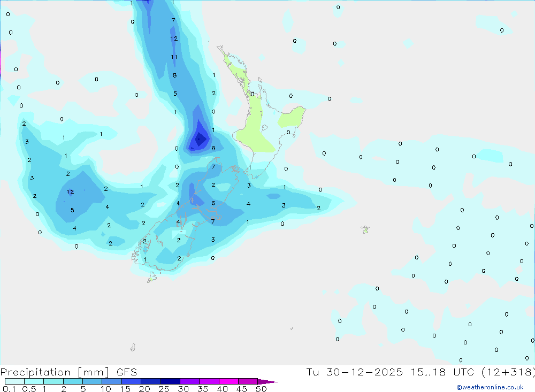Click the 10–15 mm legend color swatch
The height and width of the screenshot is (392, 535).
click(112, 381)
